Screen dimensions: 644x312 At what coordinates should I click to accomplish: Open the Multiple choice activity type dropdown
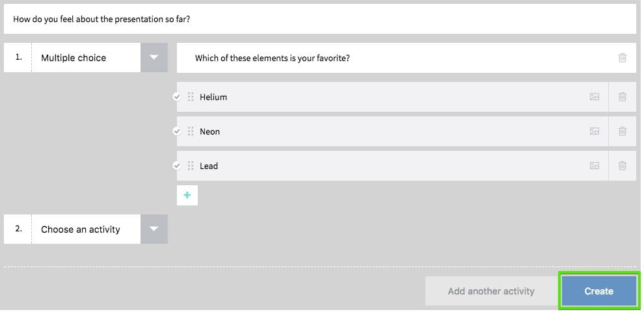point(154,57)
